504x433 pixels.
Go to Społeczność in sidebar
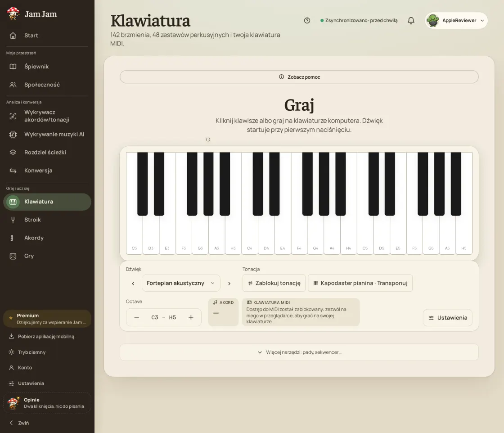click(x=47, y=85)
